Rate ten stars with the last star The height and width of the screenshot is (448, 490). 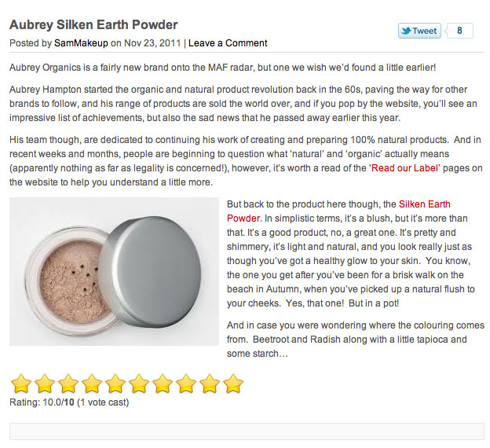(x=233, y=384)
